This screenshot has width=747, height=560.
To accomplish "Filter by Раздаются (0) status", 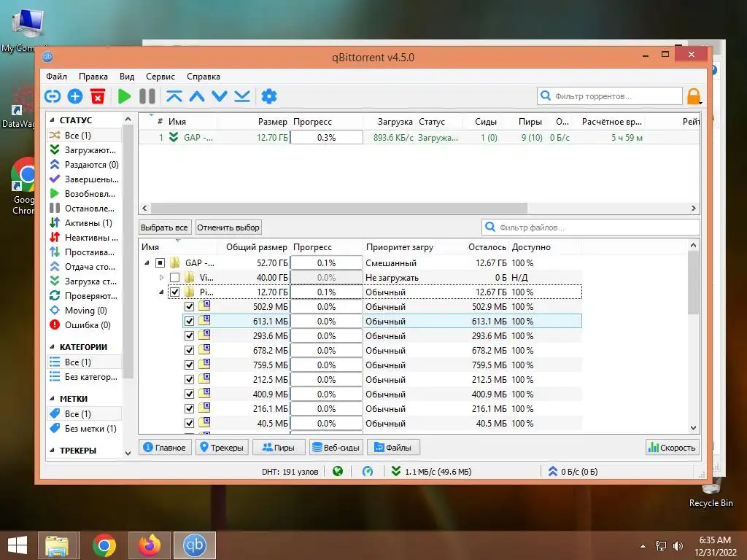I will click(84, 165).
